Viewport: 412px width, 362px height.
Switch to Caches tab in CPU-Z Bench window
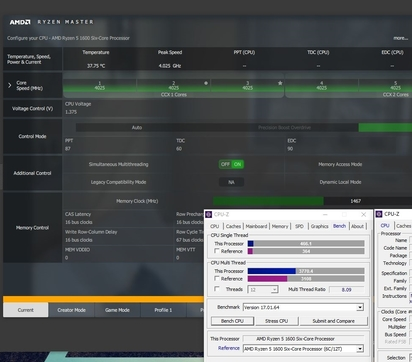pyautogui.click(x=233, y=226)
